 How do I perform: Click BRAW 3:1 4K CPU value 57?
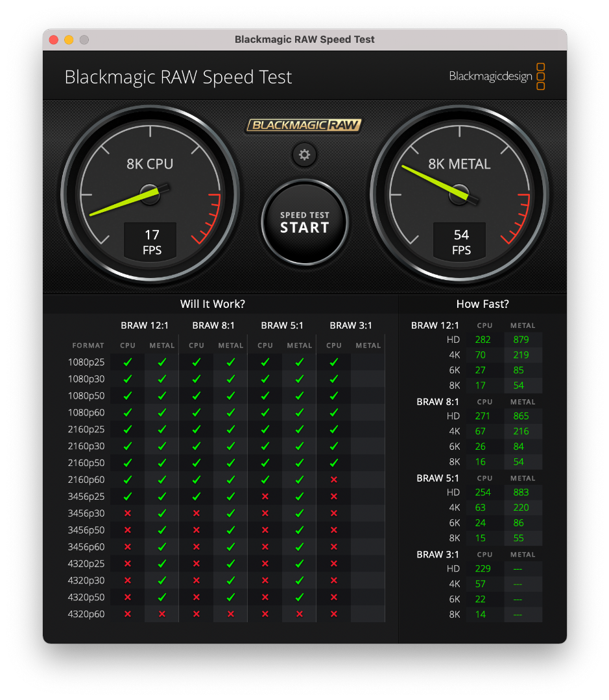(x=481, y=584)
